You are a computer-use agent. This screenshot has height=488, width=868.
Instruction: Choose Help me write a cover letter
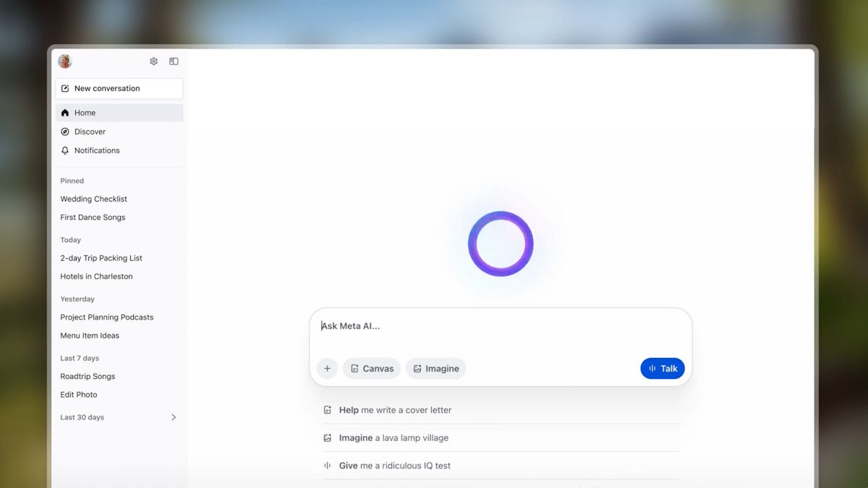coord(501,410)
